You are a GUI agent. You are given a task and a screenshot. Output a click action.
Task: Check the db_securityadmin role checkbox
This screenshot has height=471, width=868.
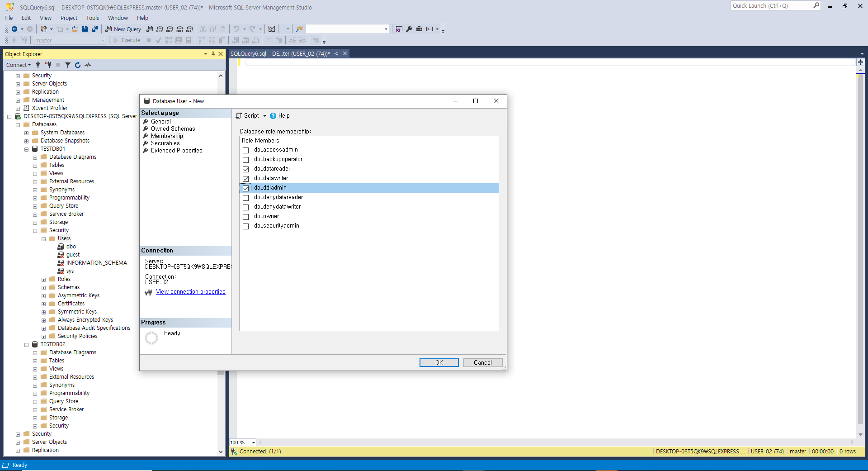pyautogui.click(x=246, y=226)
